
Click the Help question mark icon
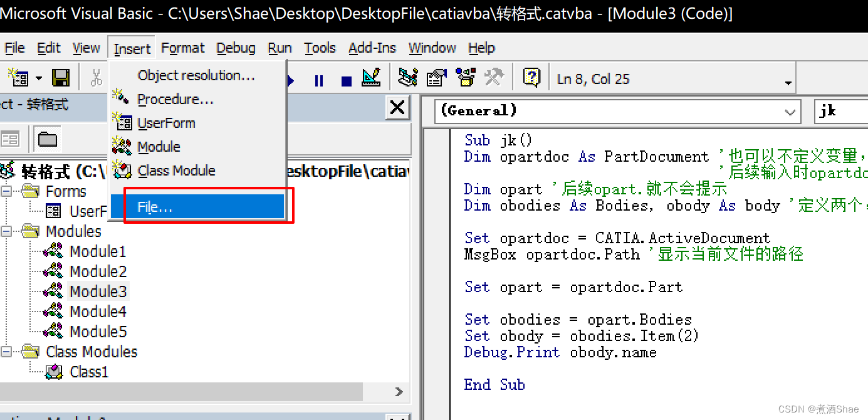pos(531,78)
